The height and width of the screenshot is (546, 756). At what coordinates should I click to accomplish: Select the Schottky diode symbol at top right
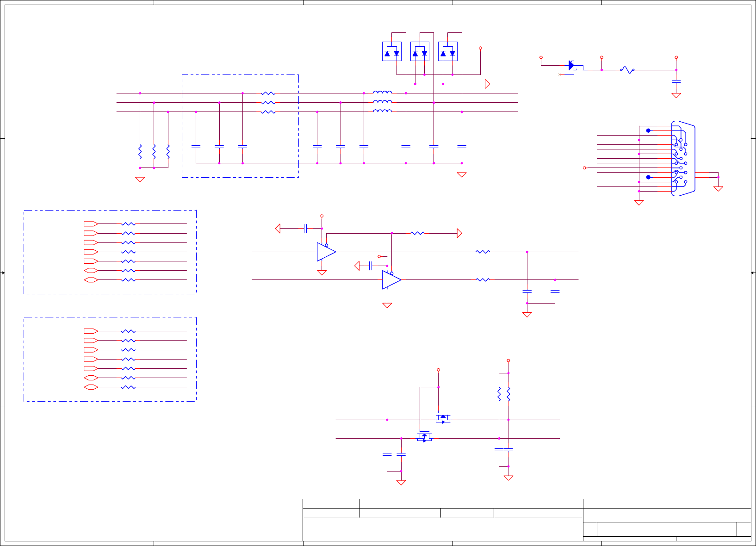click(x=572, y=65)
